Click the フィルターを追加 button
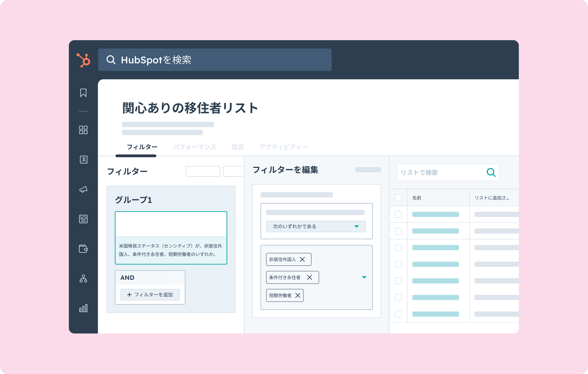 pos(150,295)
